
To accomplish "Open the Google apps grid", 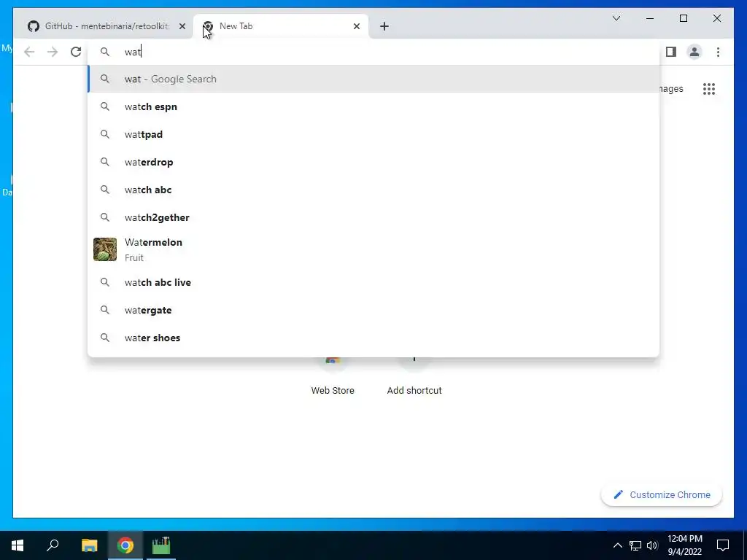I will click(709, 89).
